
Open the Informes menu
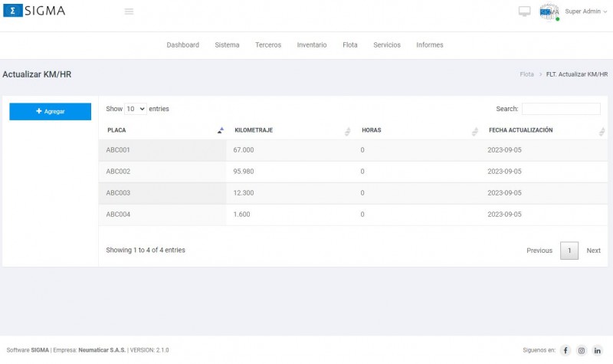point(429,45)
